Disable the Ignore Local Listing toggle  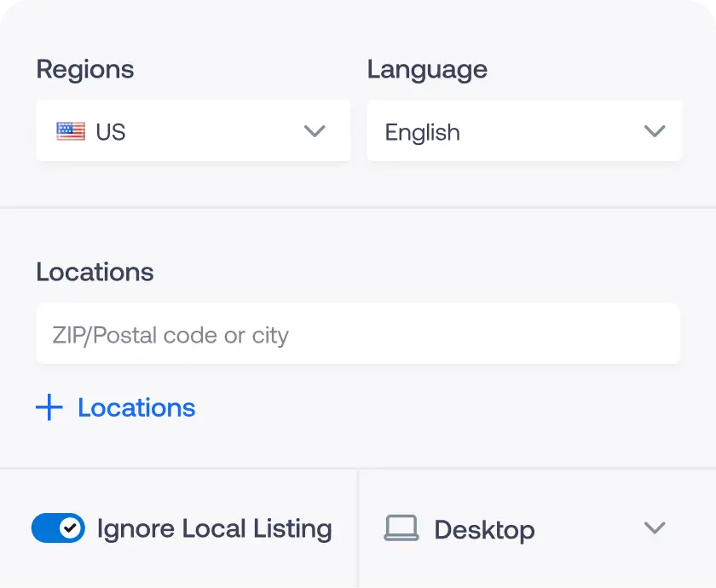pos(58,528)
